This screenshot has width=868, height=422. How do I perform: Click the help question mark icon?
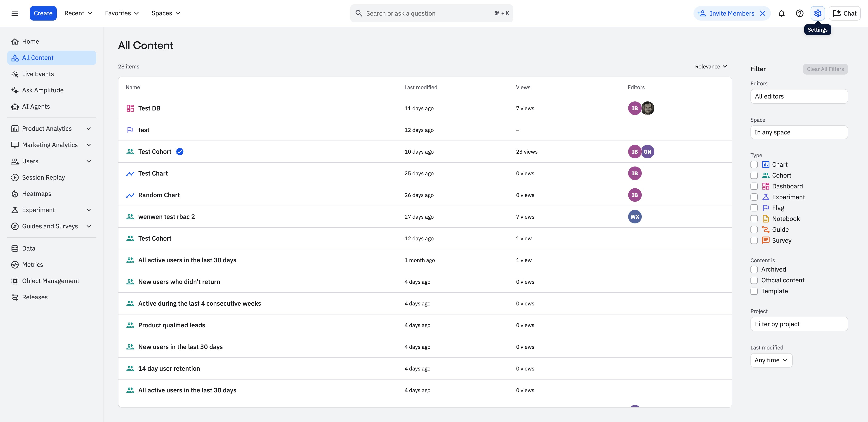(799, 13)
